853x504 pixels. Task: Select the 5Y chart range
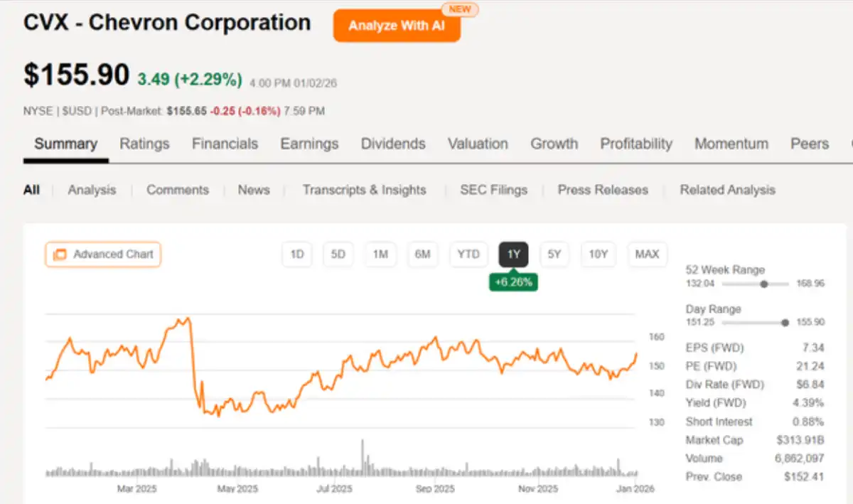click(x=554, y=254)
